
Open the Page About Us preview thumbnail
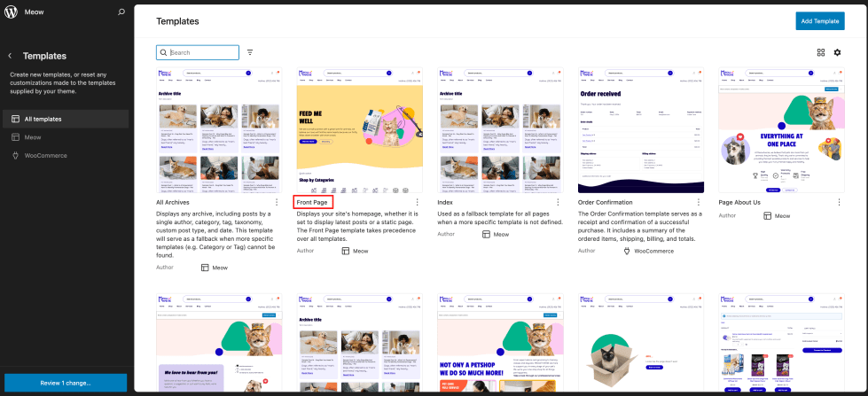coord(782,130)
